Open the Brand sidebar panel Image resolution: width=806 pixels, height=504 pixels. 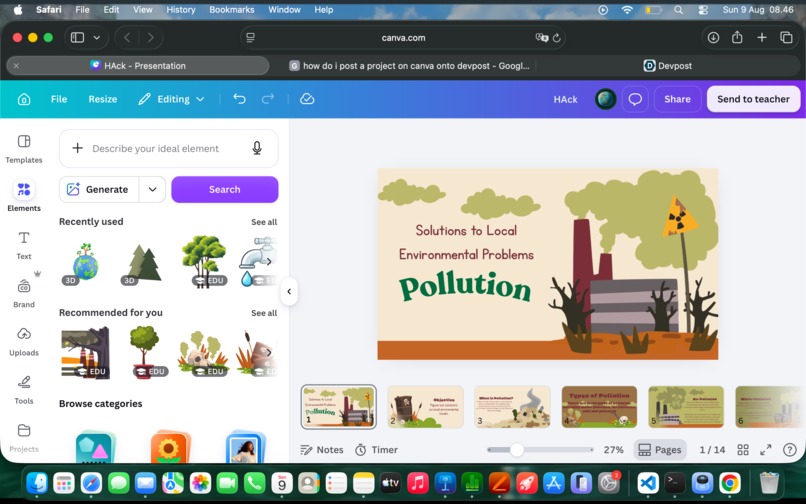point(24,294)
